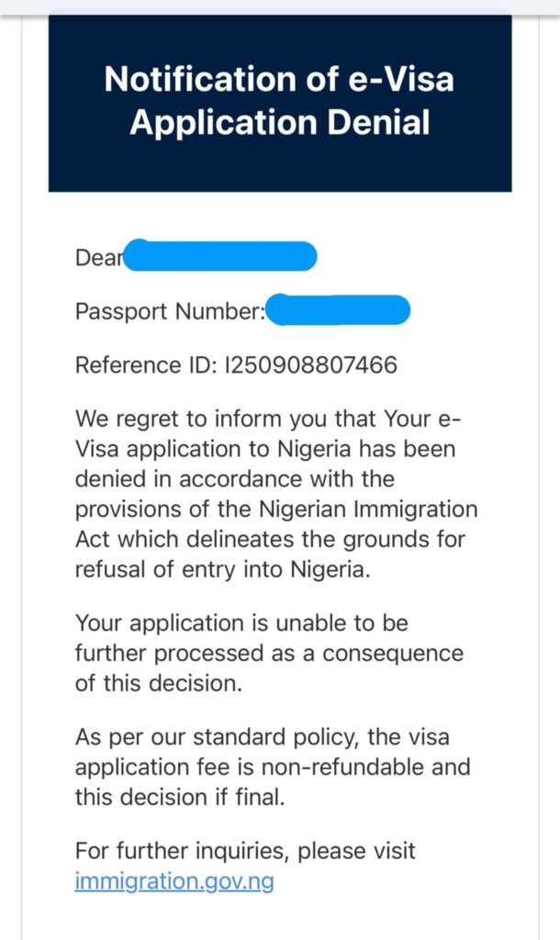Click the "Your application is unable to be" line
Screen dimensions: 560x940
(x=241, y=623)
